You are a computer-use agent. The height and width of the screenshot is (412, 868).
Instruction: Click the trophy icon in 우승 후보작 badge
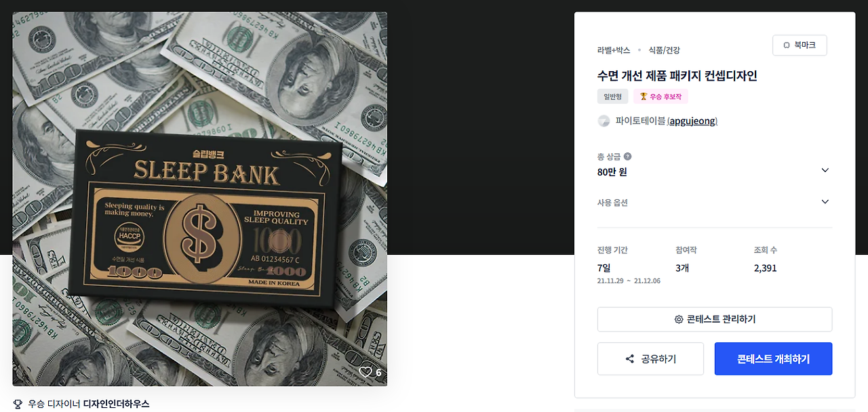[644, 97]
